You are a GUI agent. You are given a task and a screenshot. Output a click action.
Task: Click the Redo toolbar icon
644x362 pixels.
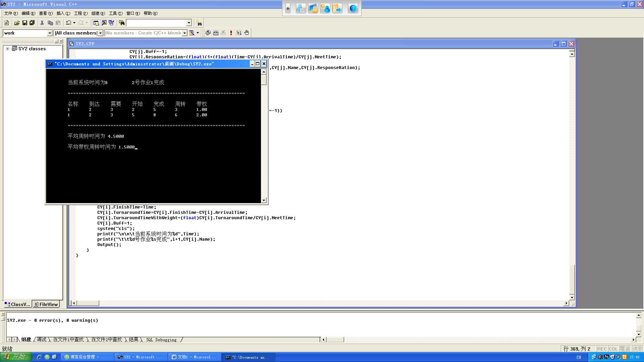tap(81, 23)
